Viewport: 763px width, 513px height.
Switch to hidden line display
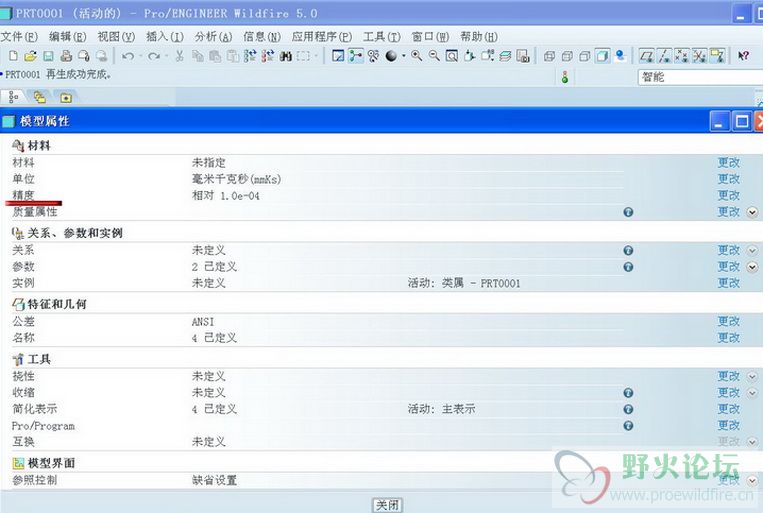click(x=567, y=56)
